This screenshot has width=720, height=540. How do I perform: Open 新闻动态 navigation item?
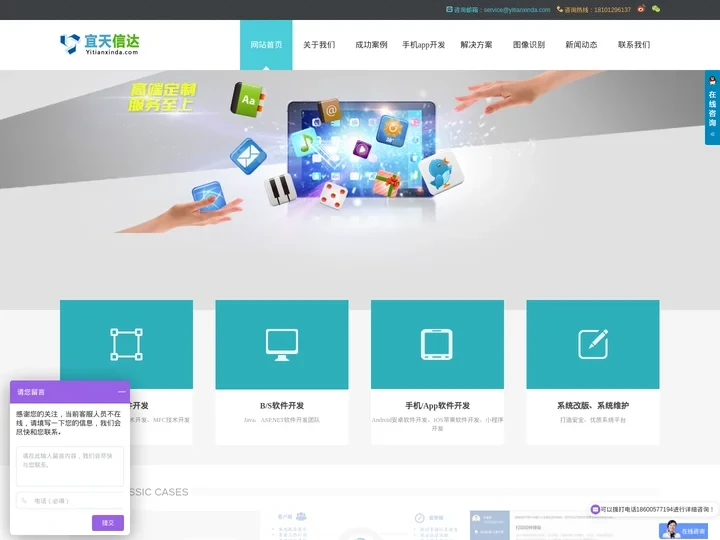581,45
